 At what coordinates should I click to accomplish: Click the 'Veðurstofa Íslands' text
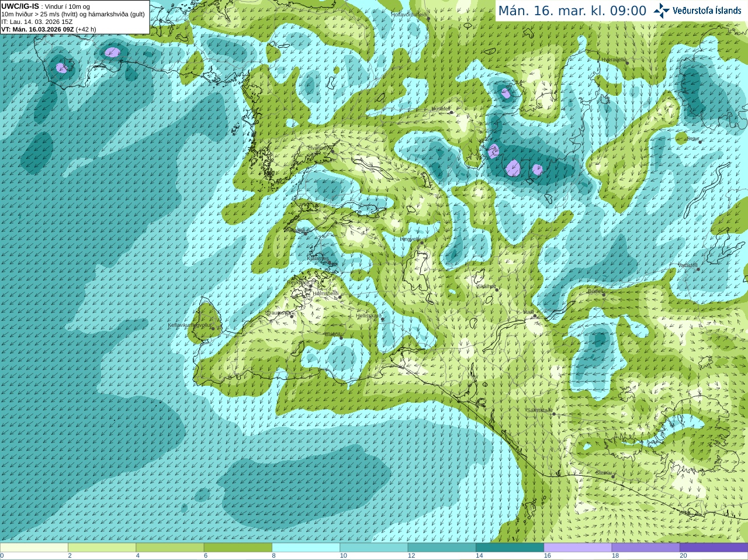[x=707, y=11]
